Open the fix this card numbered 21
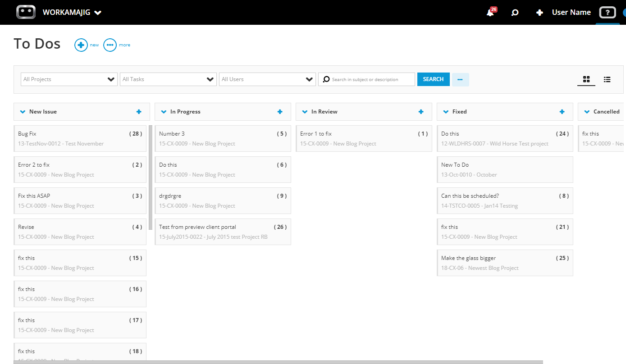 pyautogui.click(x=505, y=232)
